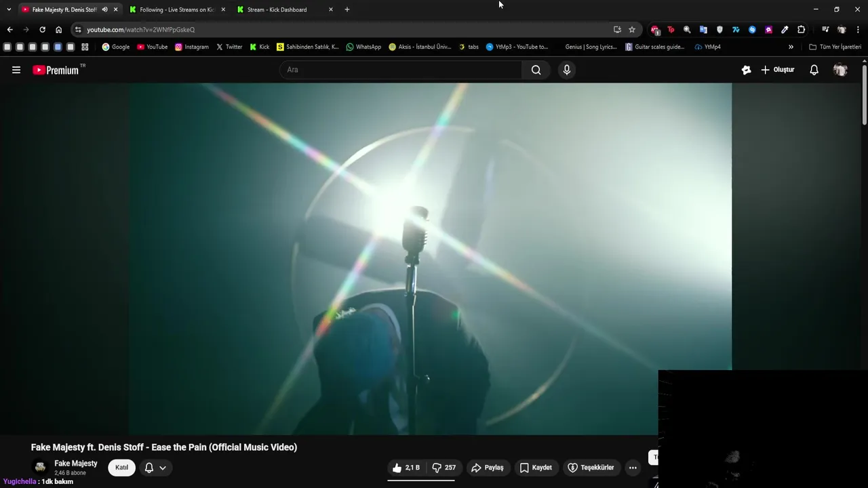Open media controls music note icon
The width and height of the screenshot is (868, 488).
tap(825, 30)
